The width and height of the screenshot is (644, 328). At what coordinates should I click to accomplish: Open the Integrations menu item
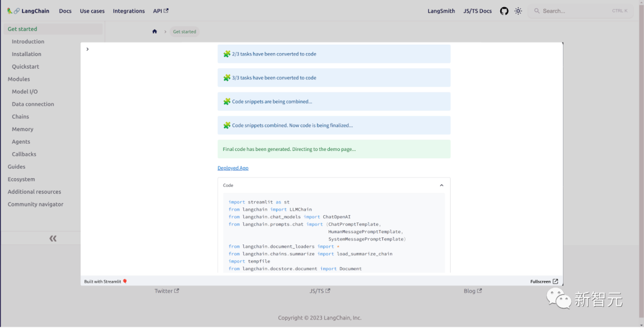(129, 11)
